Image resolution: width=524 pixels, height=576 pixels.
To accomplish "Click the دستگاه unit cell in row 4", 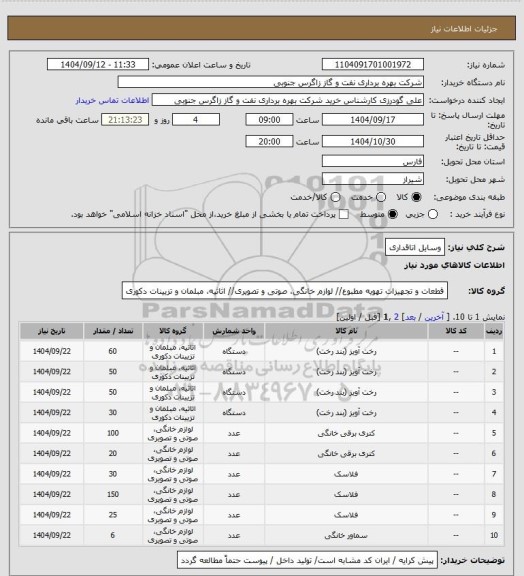I will coord(234,413).
